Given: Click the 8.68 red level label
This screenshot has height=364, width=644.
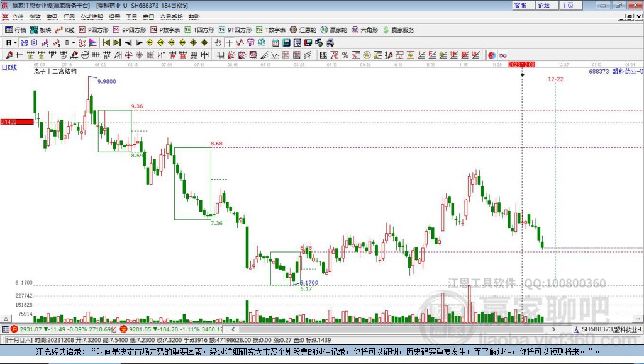Looking at the screenshot, I should click(x=216, y=144).
